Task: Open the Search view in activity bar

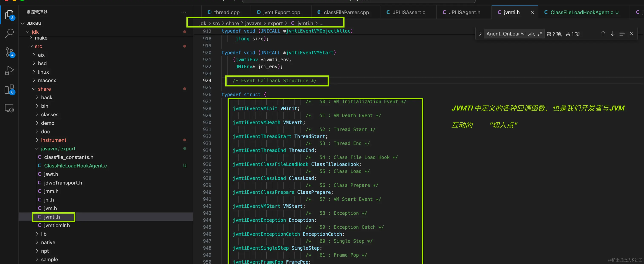Action: [x=9, y=33]
